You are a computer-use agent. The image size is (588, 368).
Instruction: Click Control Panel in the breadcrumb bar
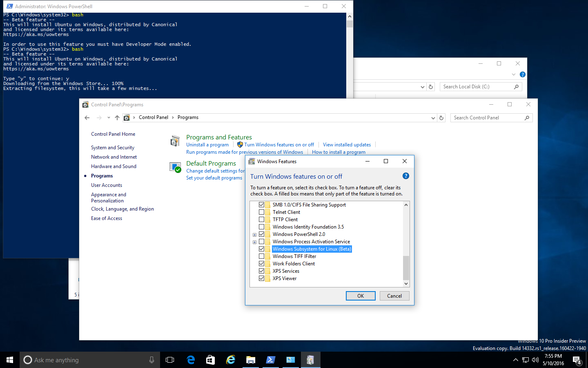(154, 117)
